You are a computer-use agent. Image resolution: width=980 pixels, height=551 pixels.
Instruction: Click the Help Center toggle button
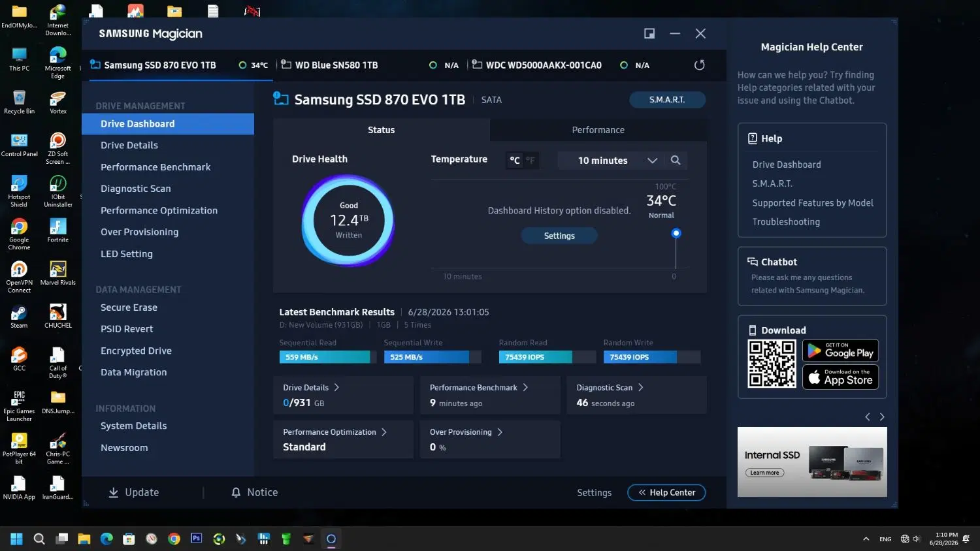[666, 492]
